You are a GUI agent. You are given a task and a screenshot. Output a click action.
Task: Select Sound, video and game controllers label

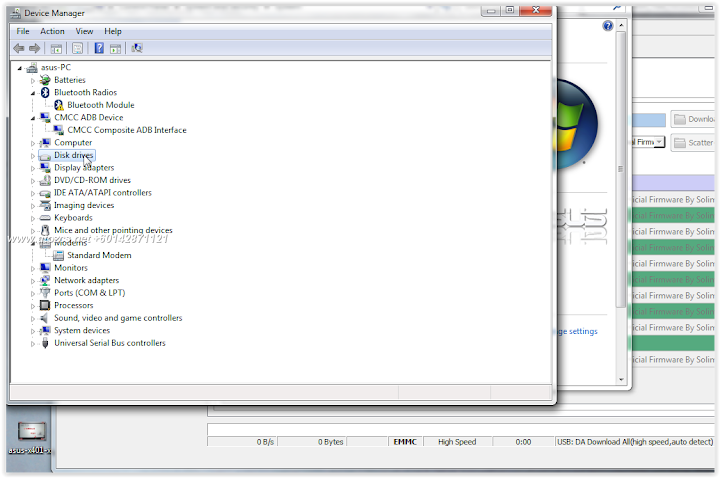118,318
